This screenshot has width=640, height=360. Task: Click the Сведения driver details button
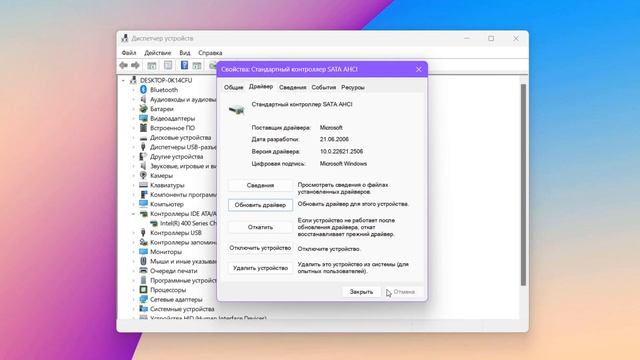[x=260, y=185]
